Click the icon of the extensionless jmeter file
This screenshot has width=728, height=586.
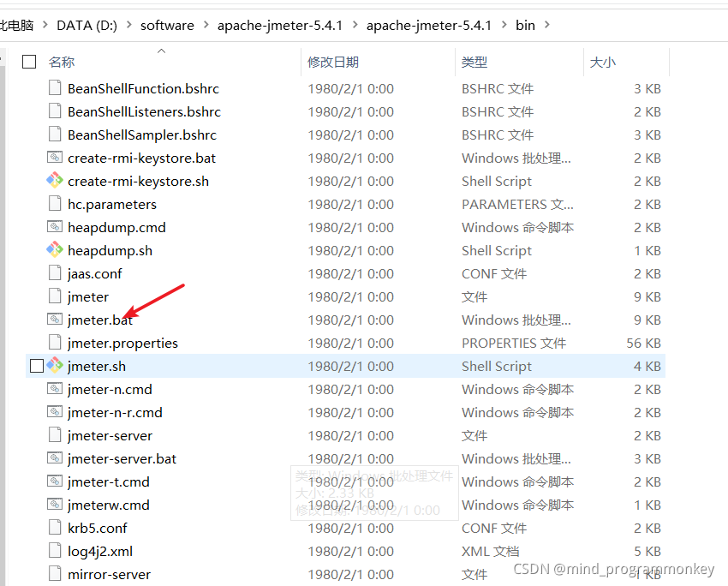point(55,296)
